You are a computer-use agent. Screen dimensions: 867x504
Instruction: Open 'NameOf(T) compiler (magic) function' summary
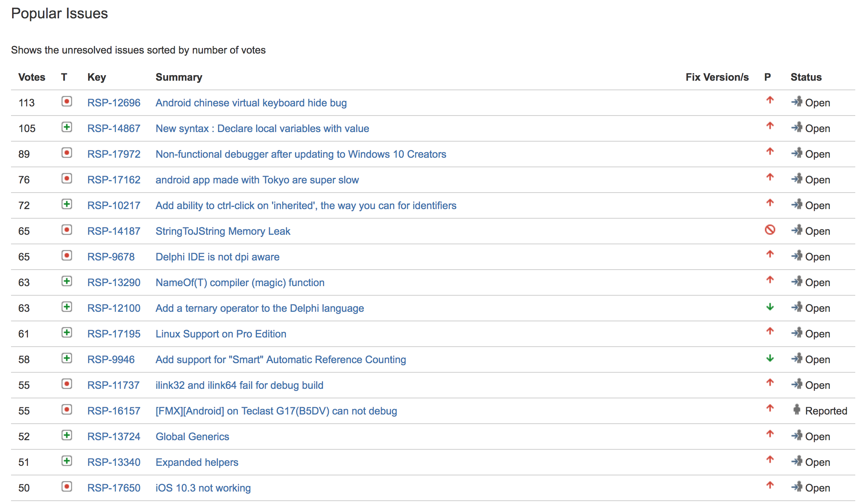(240, 282)
